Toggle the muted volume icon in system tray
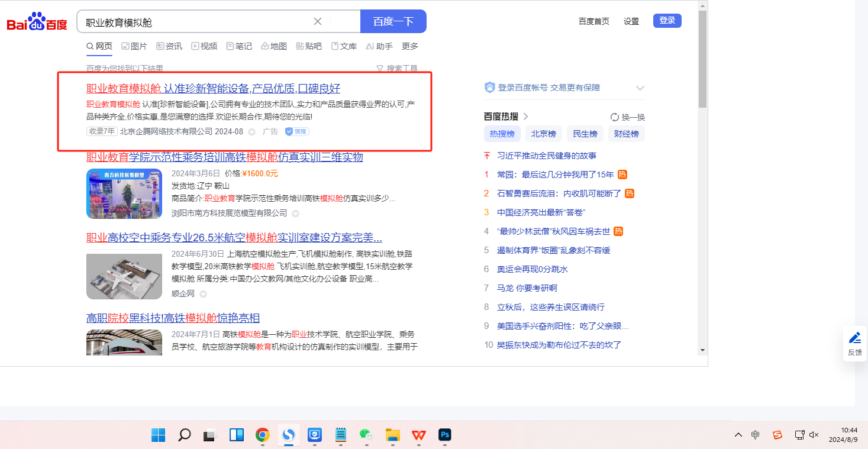Image resolution: width=868 pixels, height=449 pixels. 814,435
